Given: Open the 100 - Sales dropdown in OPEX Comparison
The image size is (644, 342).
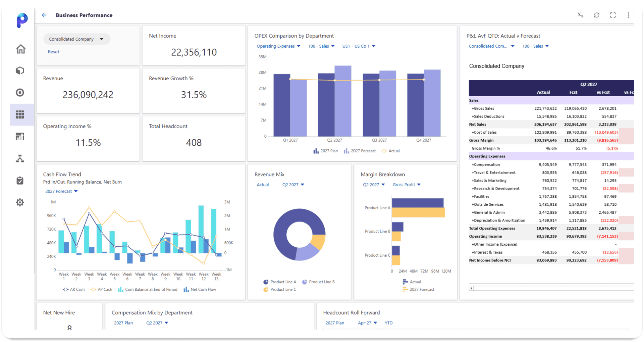Looking at the screenshot, I should tap(321, 46).
